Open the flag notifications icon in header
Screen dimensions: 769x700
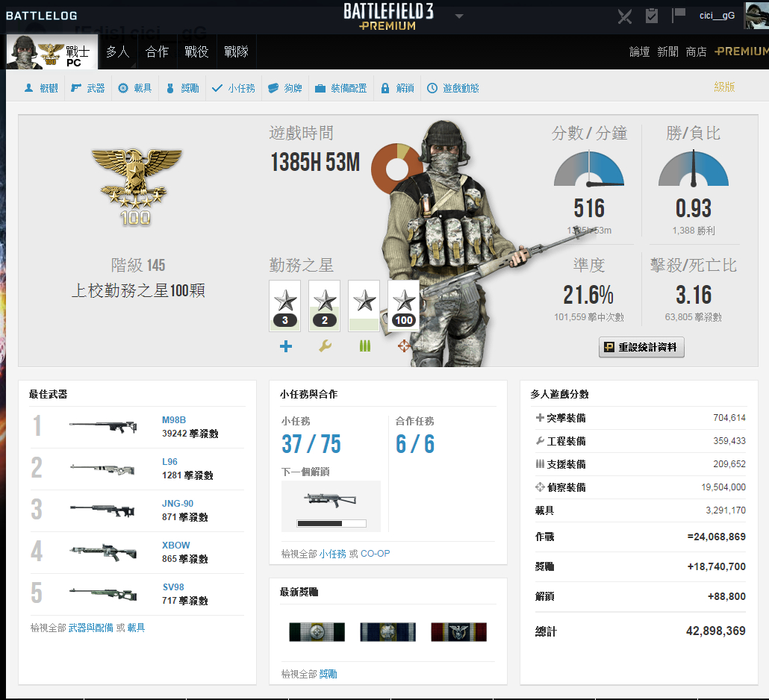(678, 15)
